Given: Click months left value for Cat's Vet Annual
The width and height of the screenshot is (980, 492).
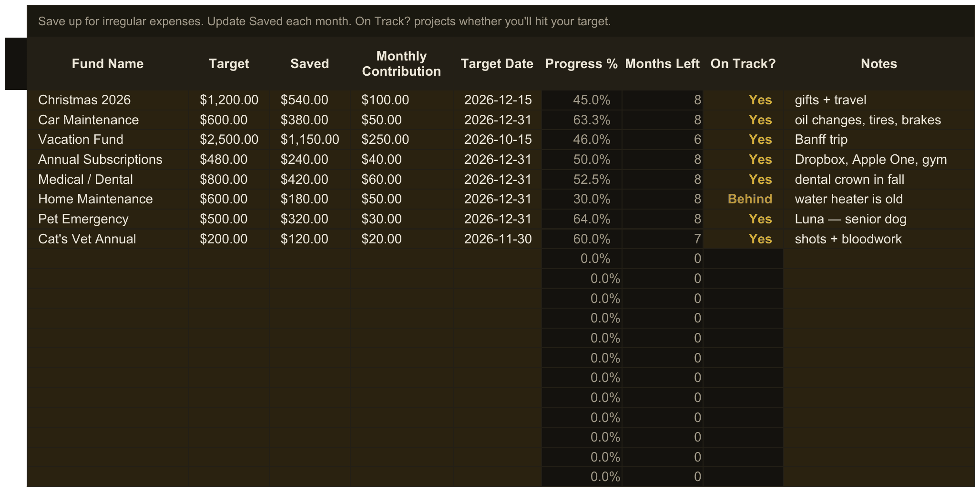Looking at the screenshot, I should click(662, 239).
